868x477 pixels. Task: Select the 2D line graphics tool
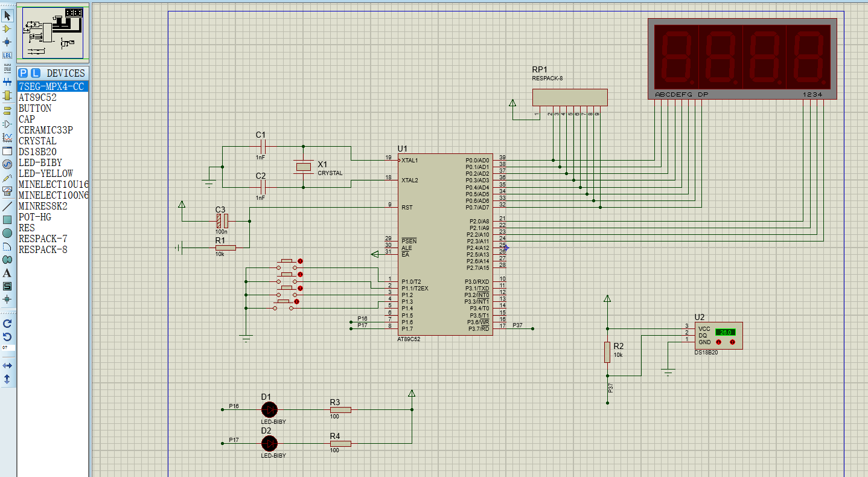pos(7,206)
